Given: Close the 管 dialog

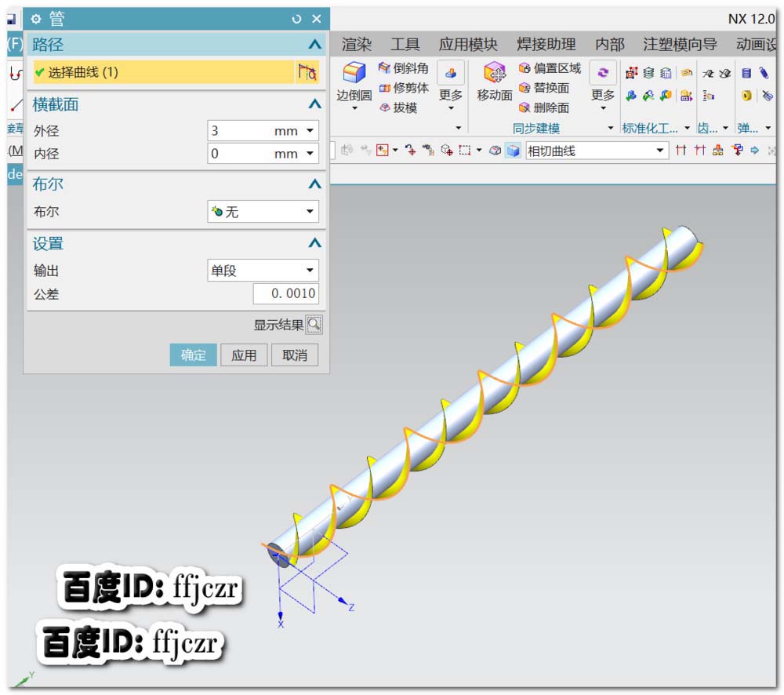Looking at the screenshot, I should tap(317, 19).
